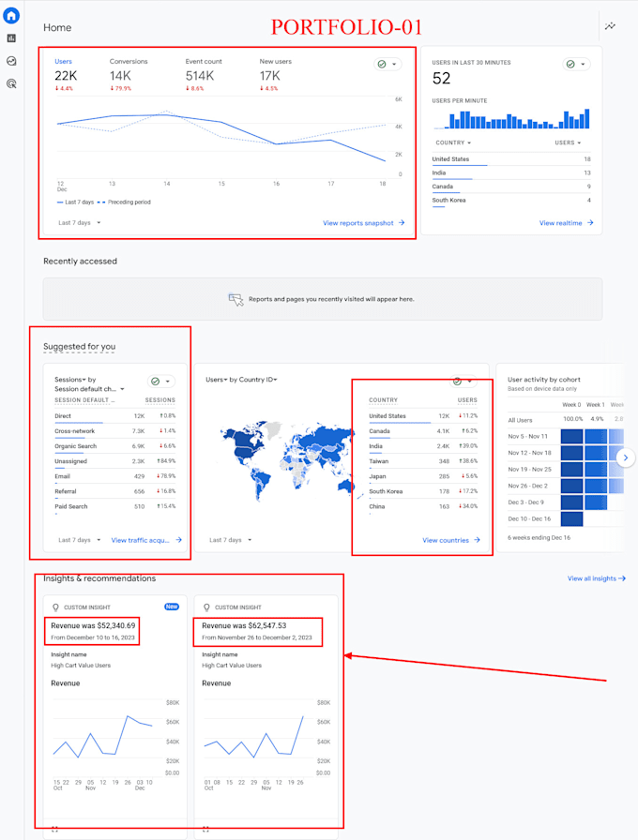This screenshot has height=840, width=638.
Task: Open the Session default channel dimension dropdown
Action: [x=89, y=389]
